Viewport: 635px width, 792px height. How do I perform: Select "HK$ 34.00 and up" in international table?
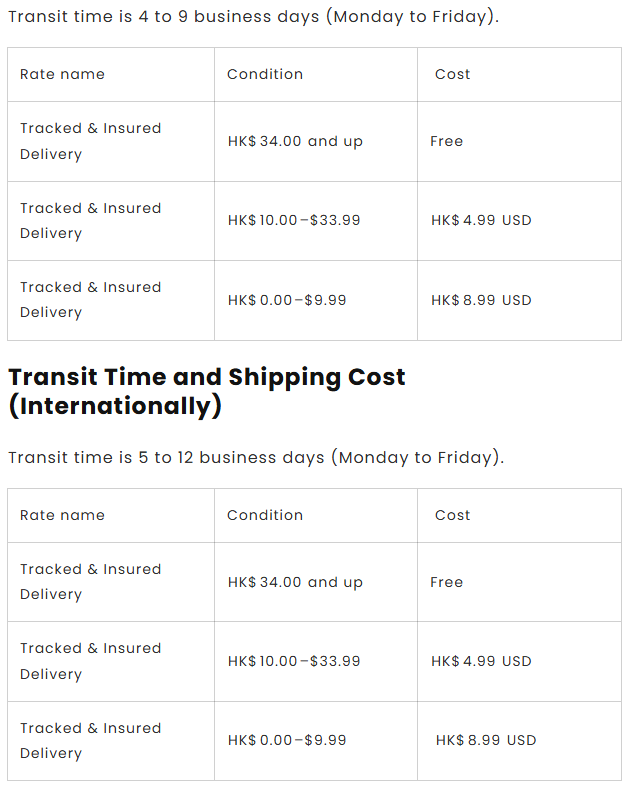(x=295, y=582)
